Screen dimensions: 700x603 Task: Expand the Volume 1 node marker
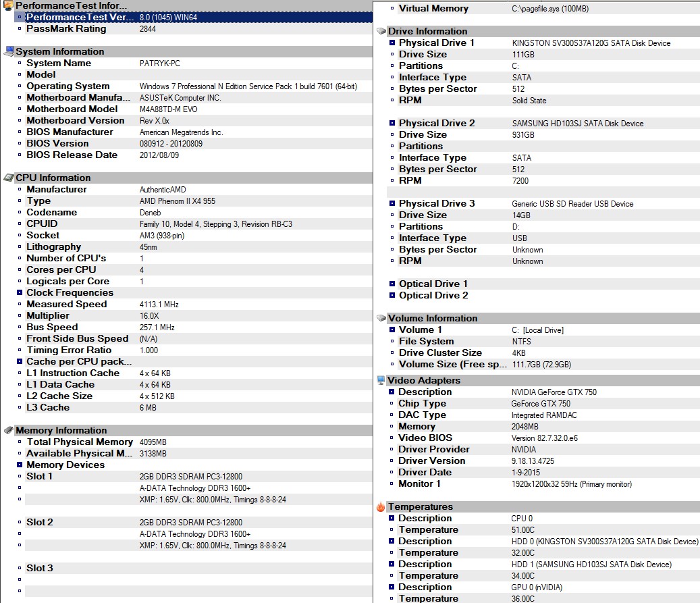(392, 330)
